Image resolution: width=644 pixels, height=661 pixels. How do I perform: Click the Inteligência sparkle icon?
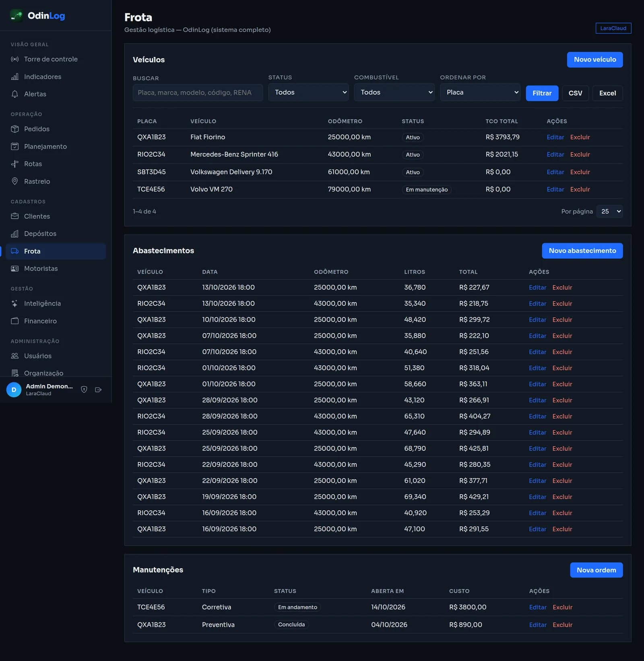click(x=15, y=303)
